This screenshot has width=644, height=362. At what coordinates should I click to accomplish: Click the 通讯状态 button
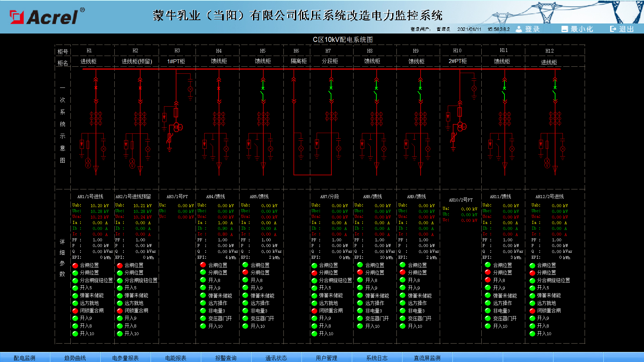(276, 358)
